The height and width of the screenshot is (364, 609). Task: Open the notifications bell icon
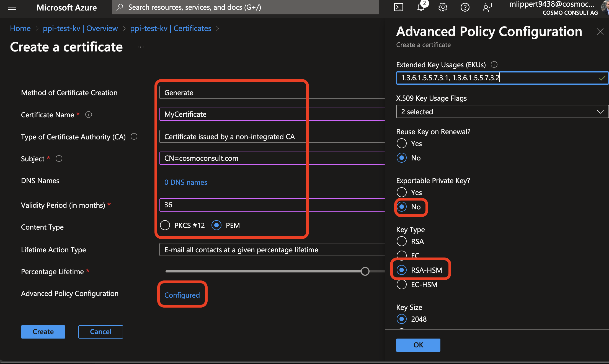click(x=420, y=7)
